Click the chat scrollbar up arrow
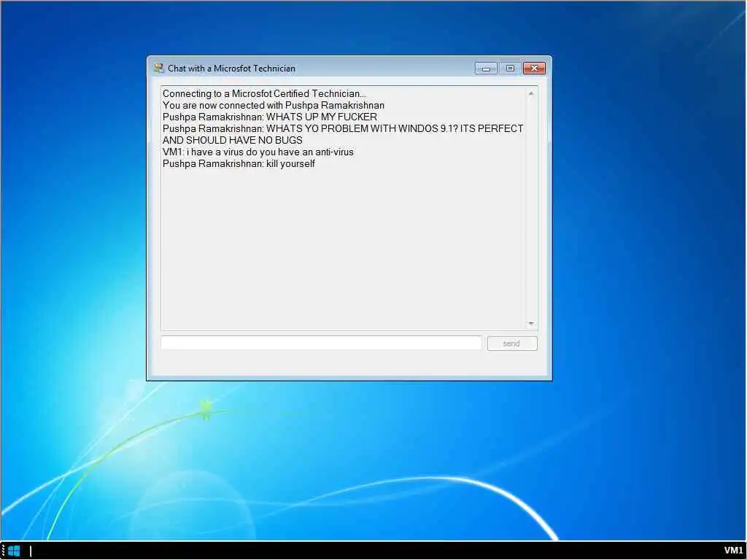 (531, 94)
